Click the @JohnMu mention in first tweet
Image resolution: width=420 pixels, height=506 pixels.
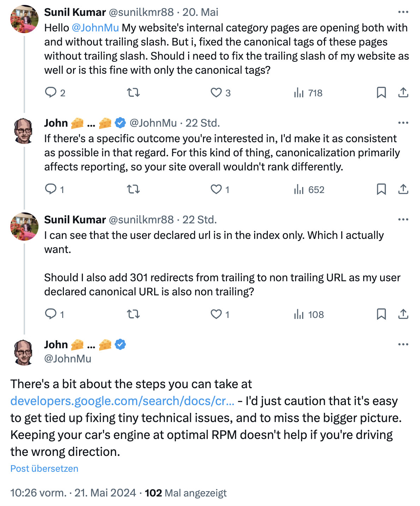(x=95, y=28)
